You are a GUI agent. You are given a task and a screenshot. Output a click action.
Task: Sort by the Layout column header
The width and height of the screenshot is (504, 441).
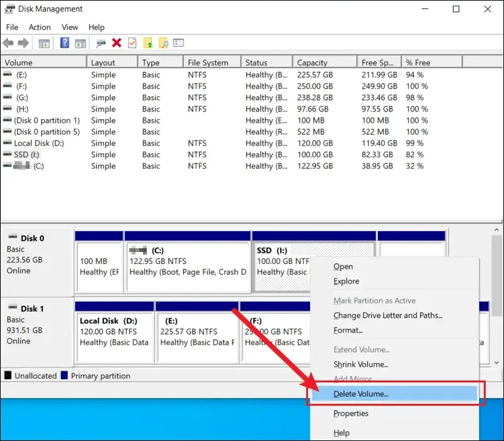click(x=112, y=62)
